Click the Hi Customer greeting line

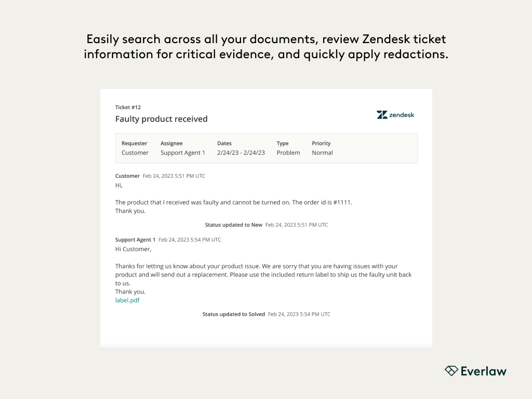(x=133, y=249)
